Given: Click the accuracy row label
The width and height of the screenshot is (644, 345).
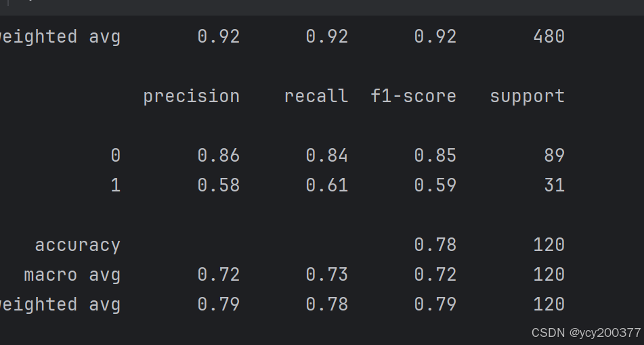Looking at the screenshot, I should click(78, 246).
